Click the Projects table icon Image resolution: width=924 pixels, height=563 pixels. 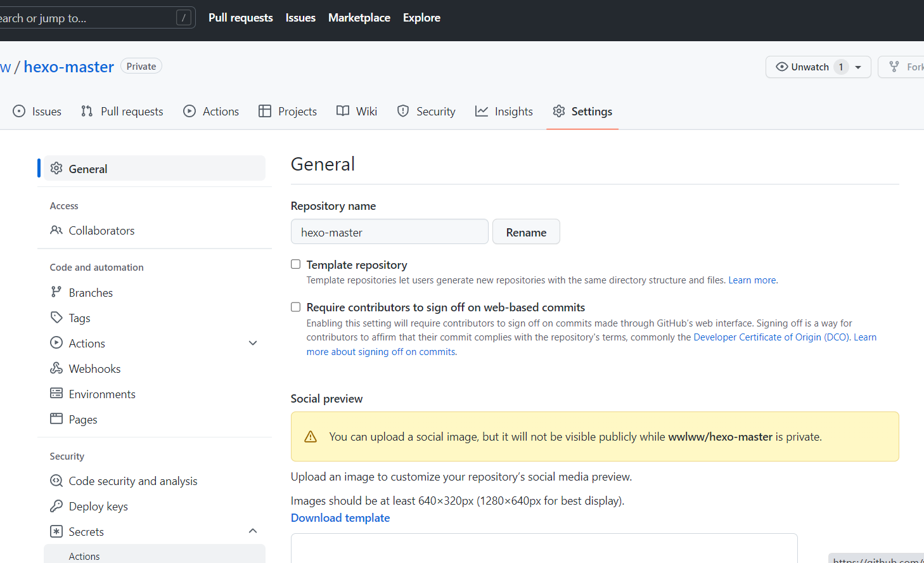(265, 111)
